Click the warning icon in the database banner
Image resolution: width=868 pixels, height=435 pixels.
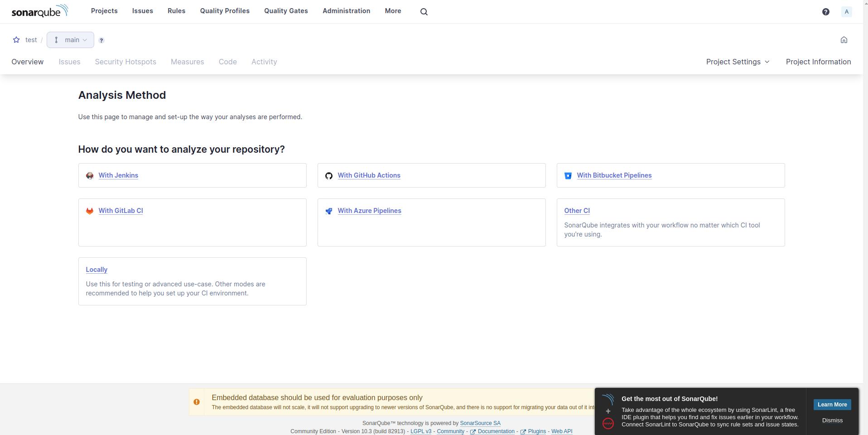(x=197, y=401)
